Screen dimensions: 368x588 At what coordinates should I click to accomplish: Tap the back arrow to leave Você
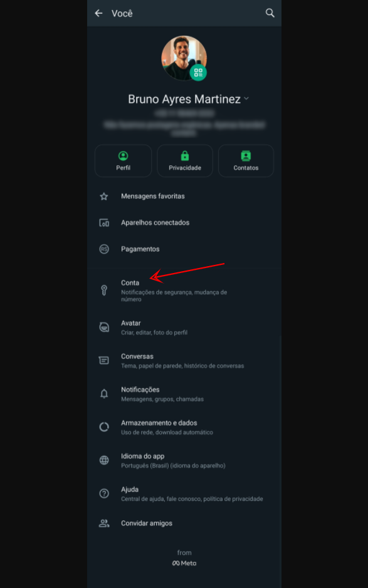pyautogui.click(x=98, y=13)
